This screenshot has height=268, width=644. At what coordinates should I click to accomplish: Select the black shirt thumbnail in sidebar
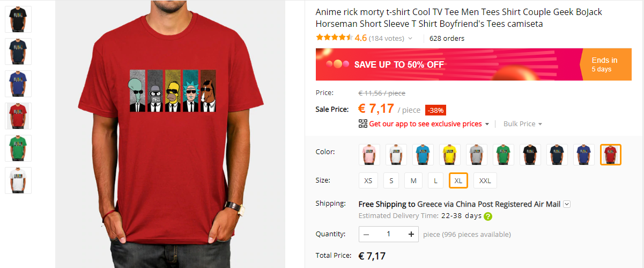coord(18,19)
